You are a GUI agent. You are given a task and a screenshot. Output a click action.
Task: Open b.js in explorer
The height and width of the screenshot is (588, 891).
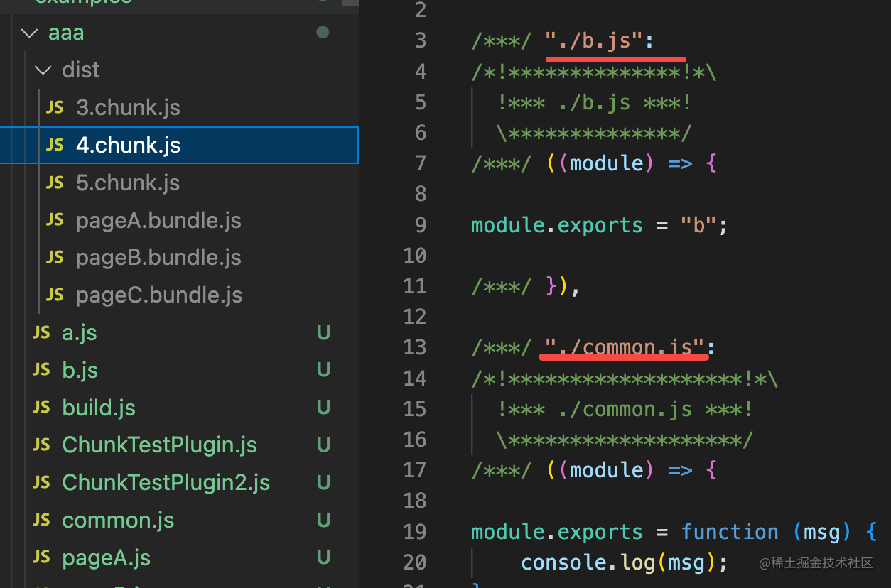(80, 370)
